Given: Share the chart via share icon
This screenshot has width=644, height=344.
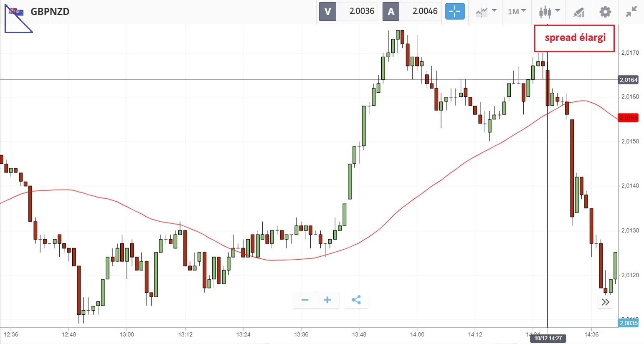Looking at the screenshot, I should pyautogui.click(x=356, y=300).
